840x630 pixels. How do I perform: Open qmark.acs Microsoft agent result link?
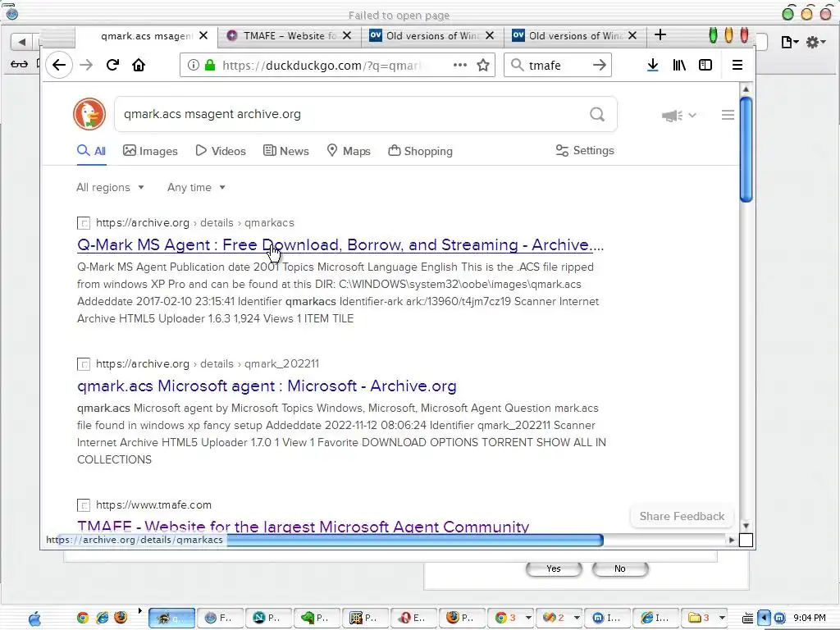(267, 386)
